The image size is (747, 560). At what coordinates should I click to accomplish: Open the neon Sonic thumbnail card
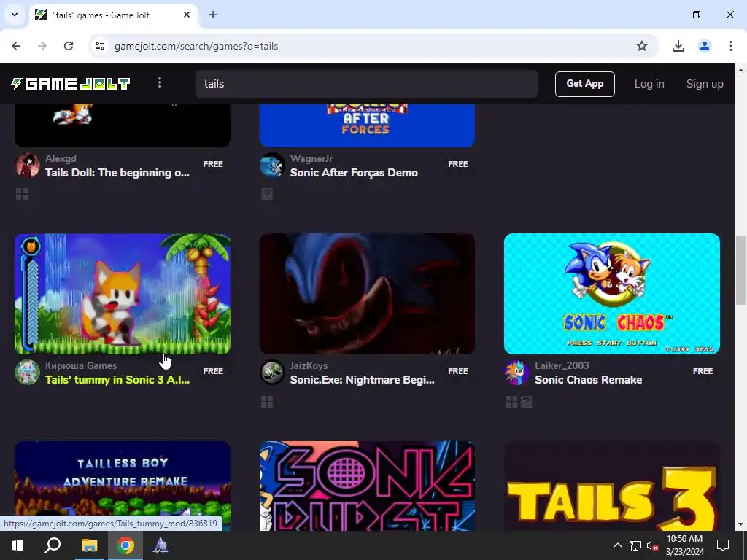[367, 486]
